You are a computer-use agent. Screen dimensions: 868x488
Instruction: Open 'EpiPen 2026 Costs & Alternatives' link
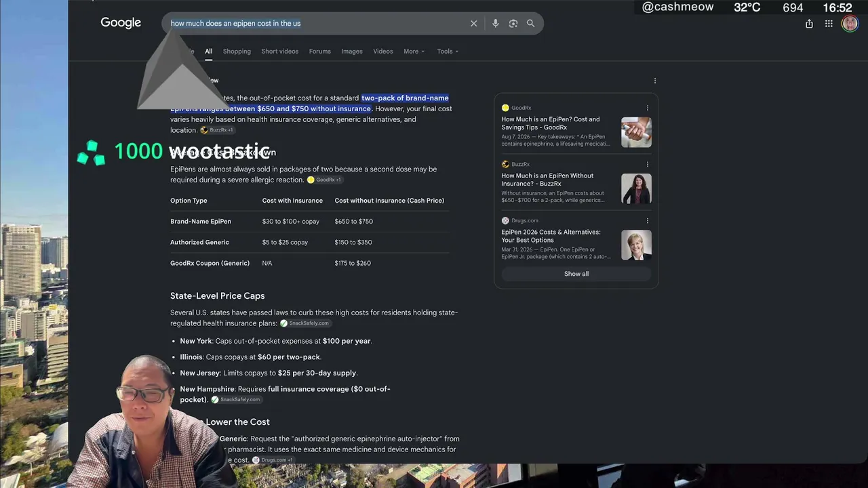tap(551, 236)
